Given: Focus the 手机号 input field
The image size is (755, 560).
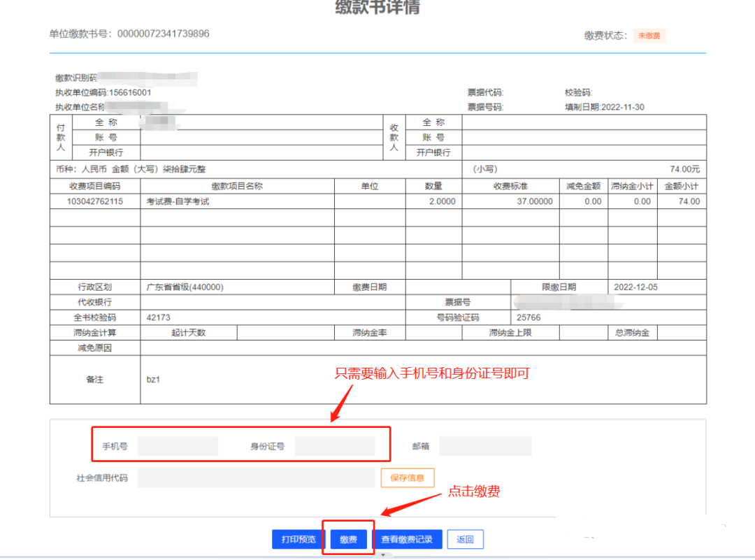Looking at the screenshot, I should point(178,446).
